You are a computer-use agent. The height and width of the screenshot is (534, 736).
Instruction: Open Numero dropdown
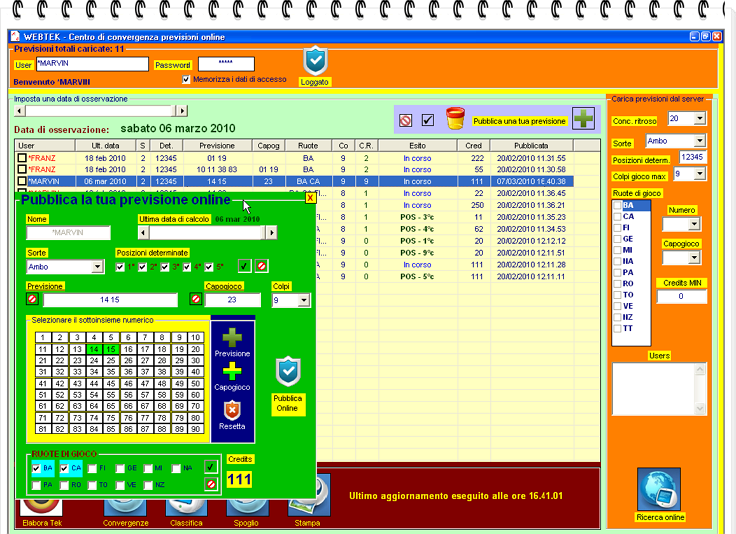pos(694,224)
